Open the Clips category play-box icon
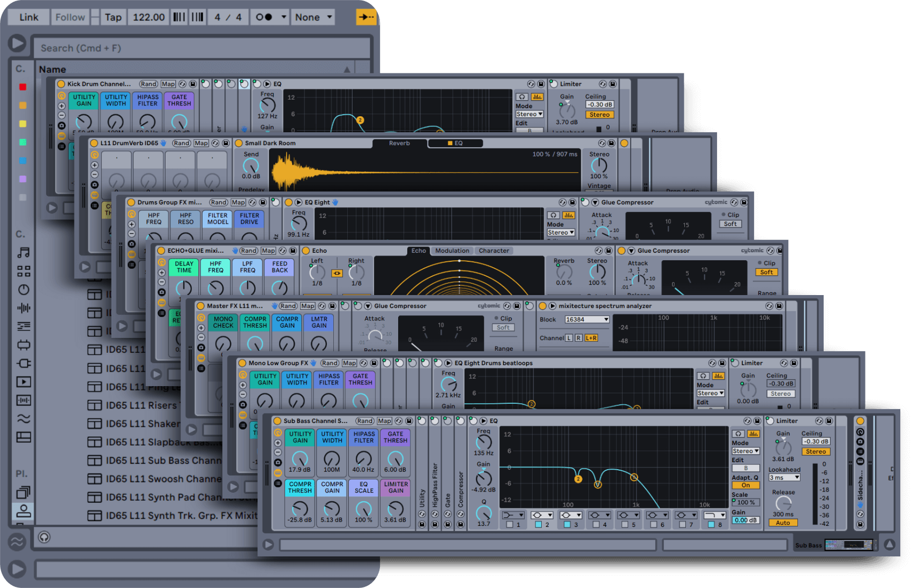This screenshot has width=911, height=588. 24,382
